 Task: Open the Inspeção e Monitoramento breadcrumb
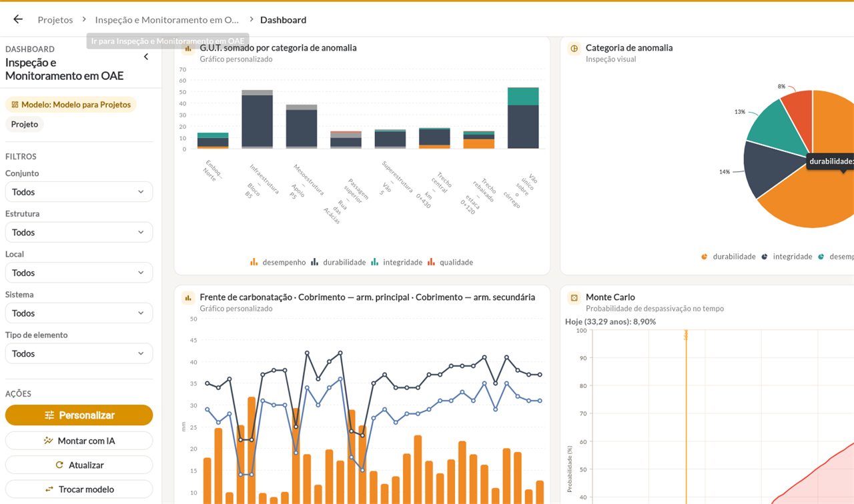167,20
